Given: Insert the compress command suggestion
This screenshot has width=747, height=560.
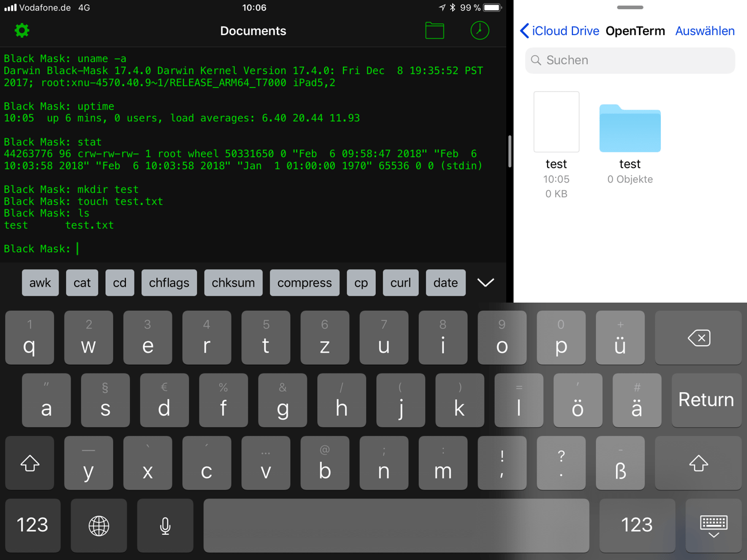Looking at the screenshot, I should pos(305,283).
